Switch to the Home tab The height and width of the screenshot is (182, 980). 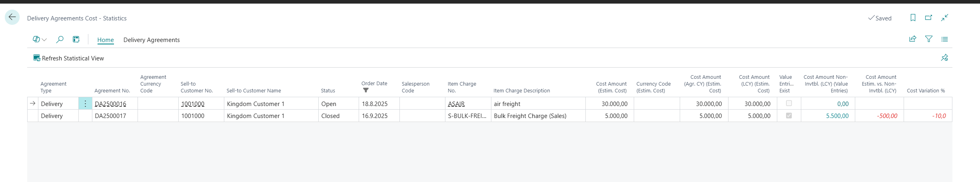(x=106, y=40)
